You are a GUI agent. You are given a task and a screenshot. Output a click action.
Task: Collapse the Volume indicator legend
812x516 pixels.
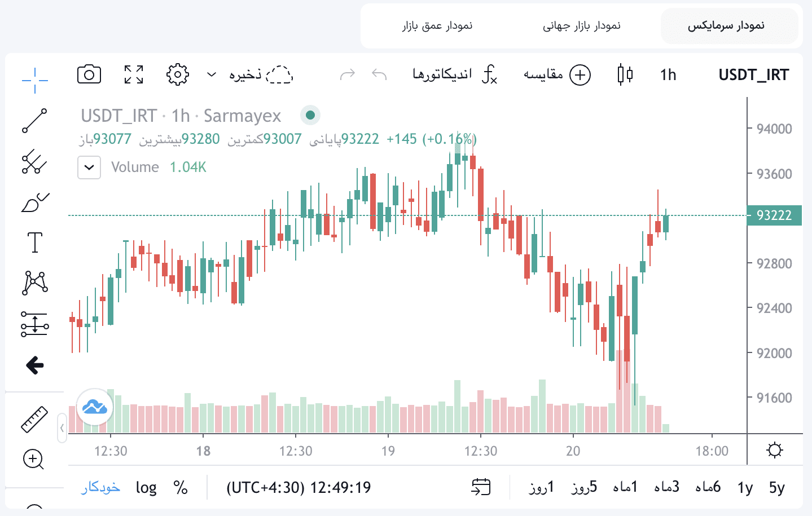point(89,167)
